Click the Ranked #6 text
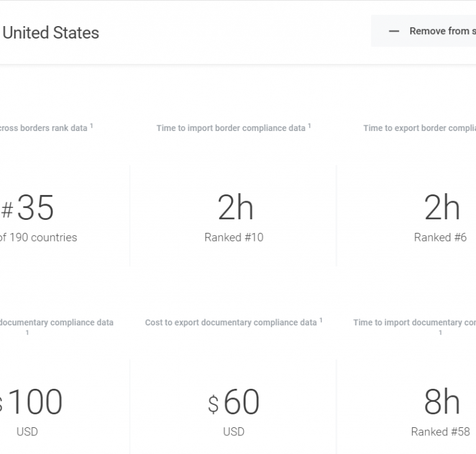The height and width of the screenshot is (454, 476). pyautogui.click(x=440, y=237)
